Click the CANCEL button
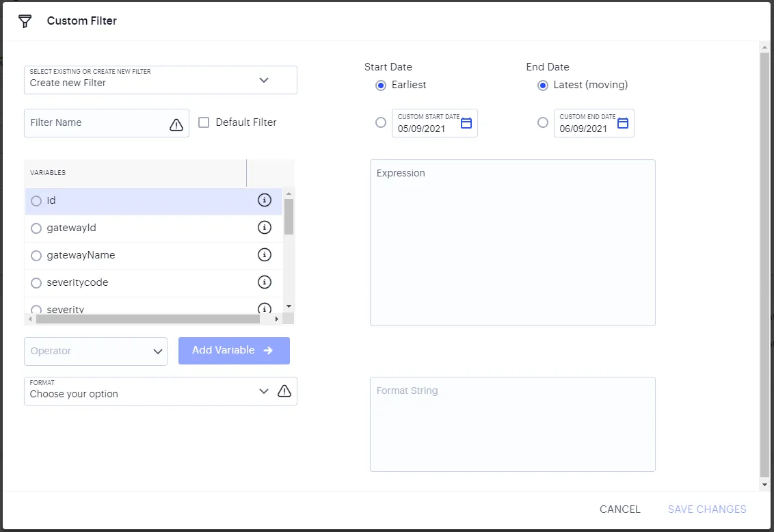Image resolution: width=774 pixels, height=532 pixels. pyautogui.click(x=619, y=509)
